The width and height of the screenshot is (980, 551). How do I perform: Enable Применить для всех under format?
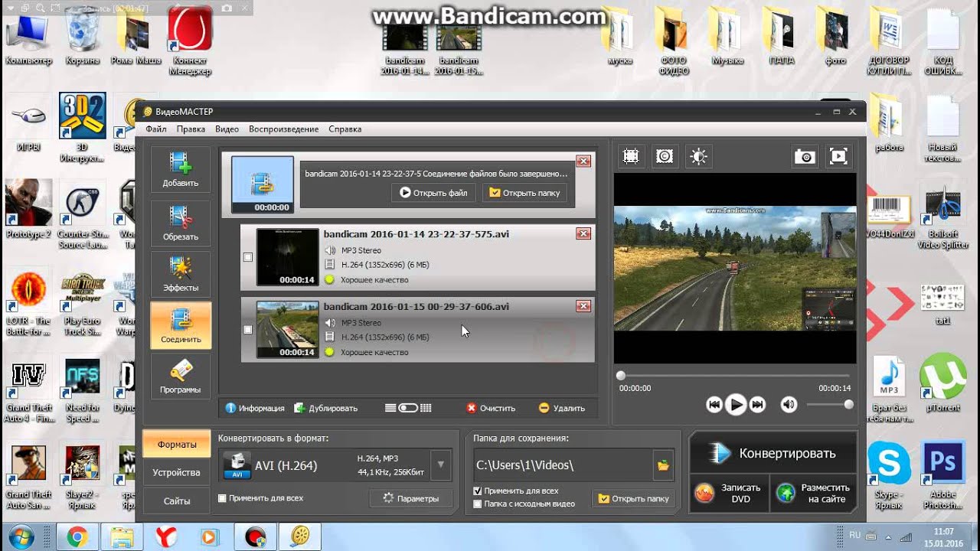(222, 498)
